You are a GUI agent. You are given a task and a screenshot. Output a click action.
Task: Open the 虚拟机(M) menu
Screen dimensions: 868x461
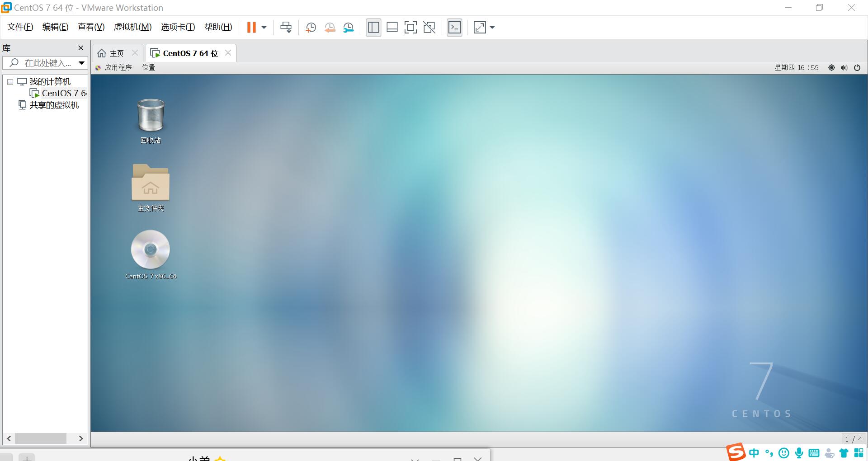point(132,27)
